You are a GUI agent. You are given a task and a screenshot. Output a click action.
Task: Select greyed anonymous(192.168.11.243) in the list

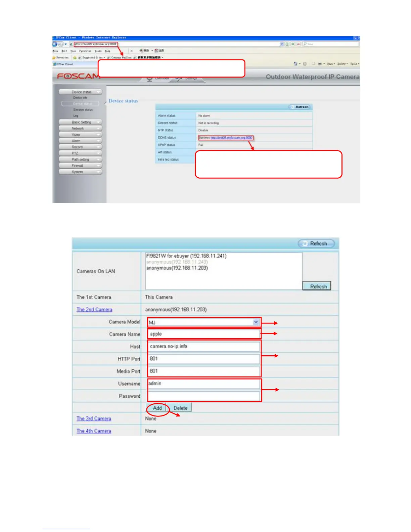pos(177,262)
